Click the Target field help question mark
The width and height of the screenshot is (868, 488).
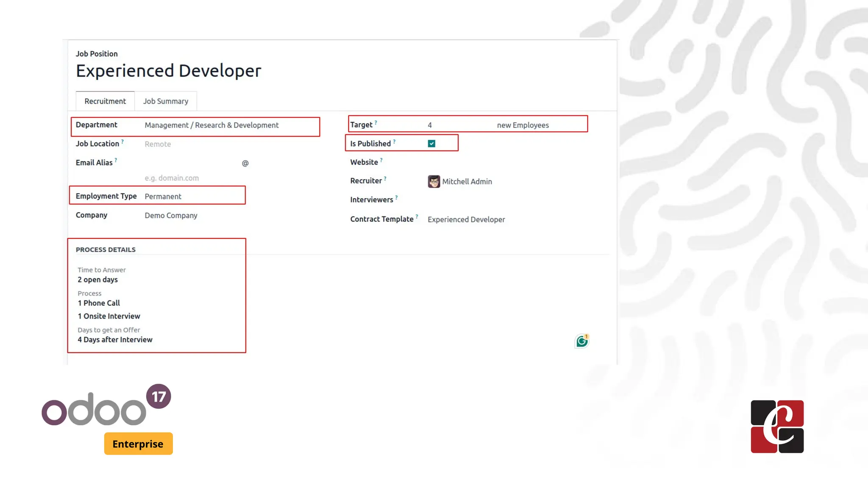click(376, 123)
